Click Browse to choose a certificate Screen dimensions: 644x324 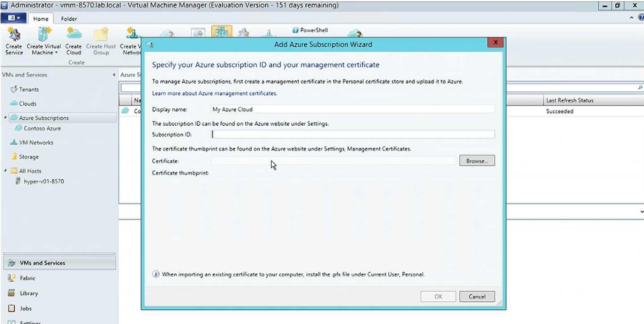[x=477, y=161]
